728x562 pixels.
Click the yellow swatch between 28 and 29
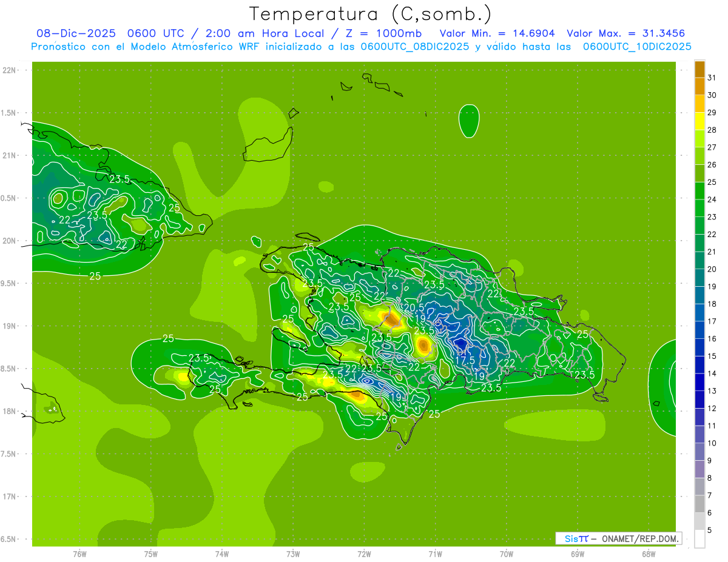coord(699,121)
